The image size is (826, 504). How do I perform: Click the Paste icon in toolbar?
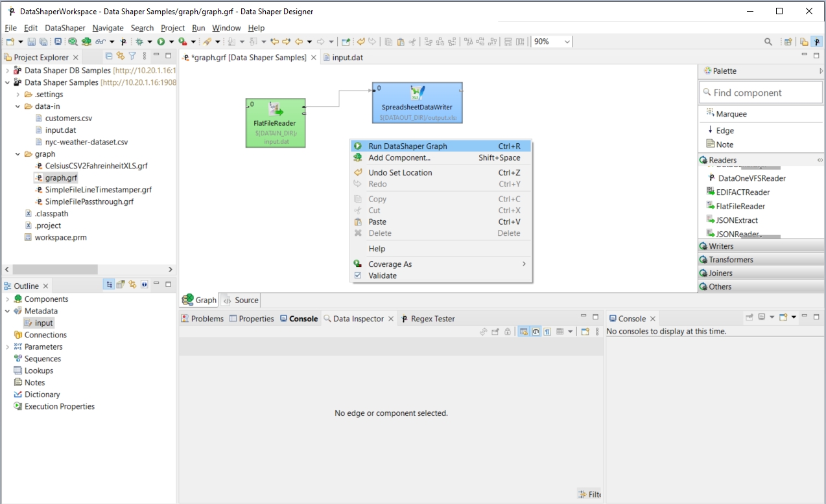coord(401,41)
